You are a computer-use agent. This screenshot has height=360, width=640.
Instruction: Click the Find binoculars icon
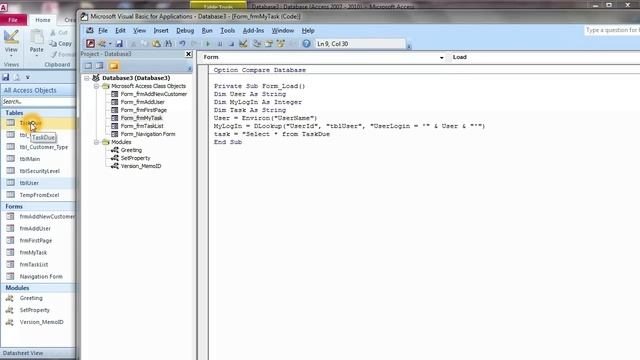pos(168,44)
